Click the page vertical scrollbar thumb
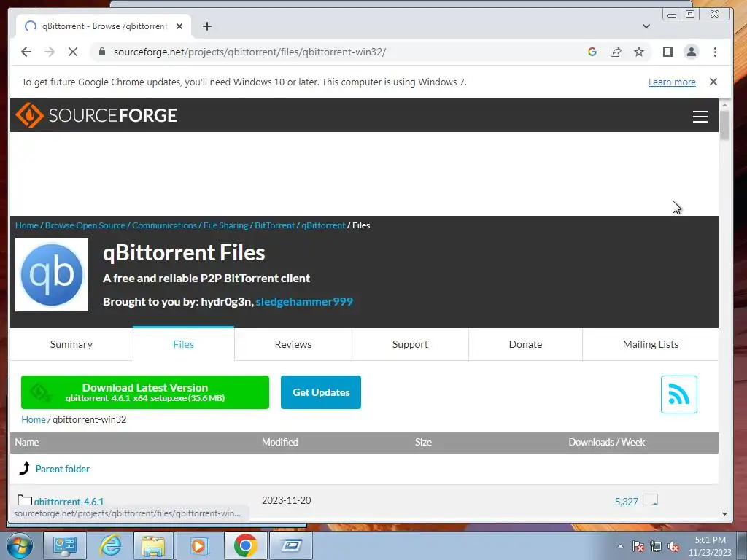Viewport: 747px width, 560px height. pos(724,125)
